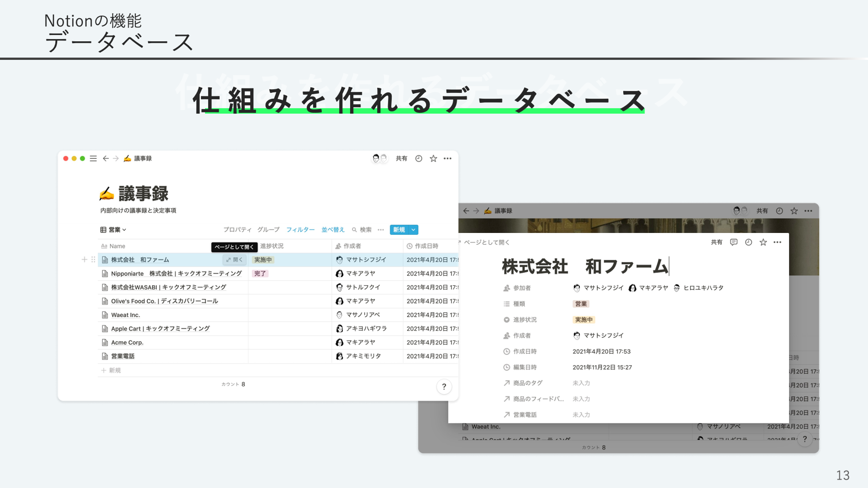Screen dimensions: 868x488
Task: Click star icon in page preview panel
Action: tap(763, 242)
